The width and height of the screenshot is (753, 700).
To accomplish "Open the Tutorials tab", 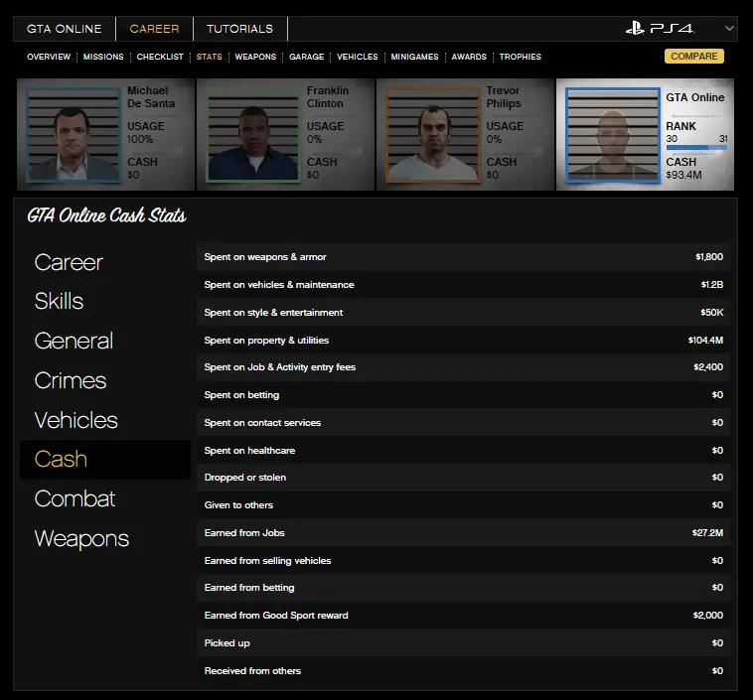I will [x=239, y=29].
